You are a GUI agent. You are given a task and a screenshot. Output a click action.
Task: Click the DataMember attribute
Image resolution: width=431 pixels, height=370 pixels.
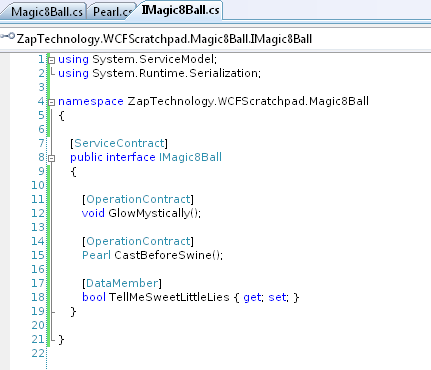pos(122,283)
